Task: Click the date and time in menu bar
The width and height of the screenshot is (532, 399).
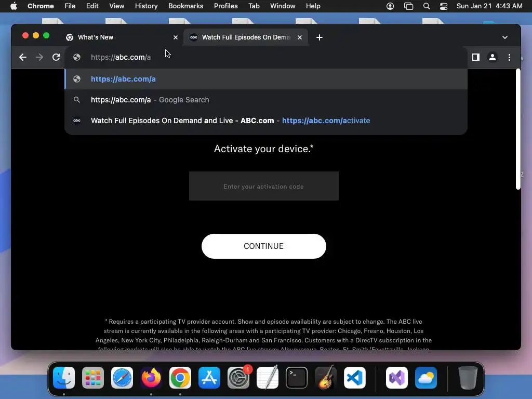Action: coord(489,6)
